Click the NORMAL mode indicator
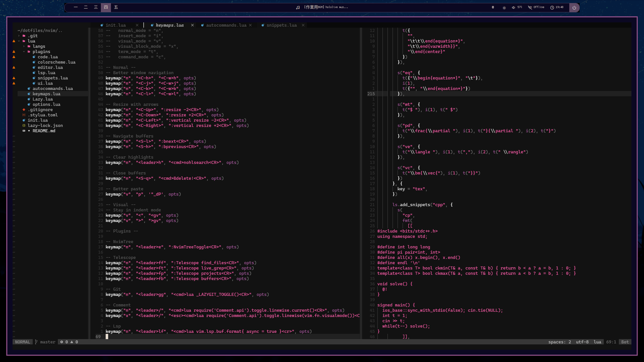The image size is (644, 362). (22, 342)
